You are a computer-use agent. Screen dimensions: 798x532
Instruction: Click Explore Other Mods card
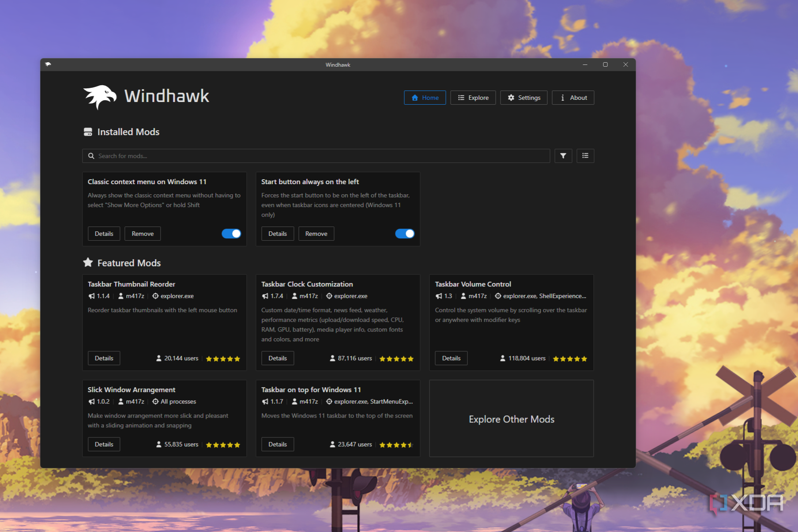click(512, 419)
